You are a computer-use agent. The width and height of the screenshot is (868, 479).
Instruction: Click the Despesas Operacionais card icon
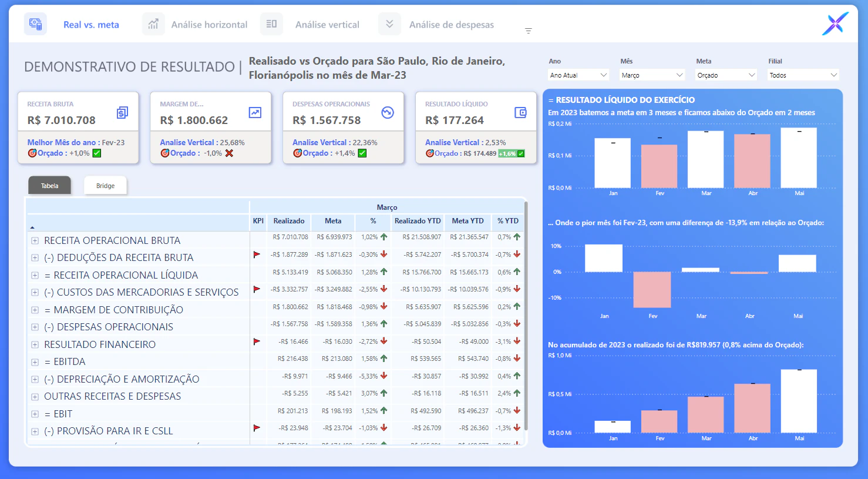[x=388, y=112]
